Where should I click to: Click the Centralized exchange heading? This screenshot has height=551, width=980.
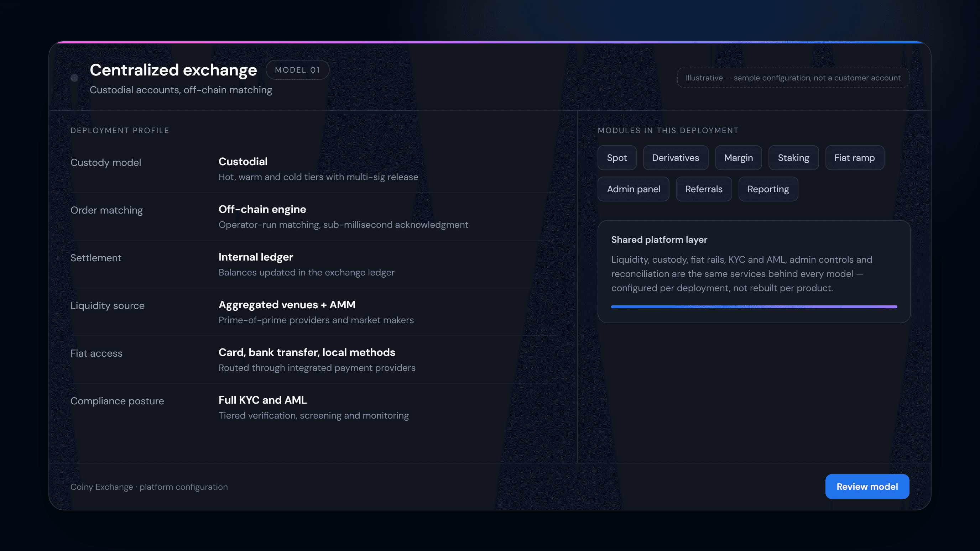click(173, 70)
